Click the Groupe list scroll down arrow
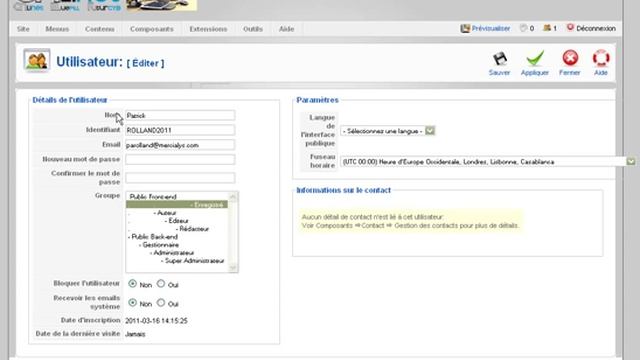Screen dimensions: 640x360 tap(233, 268)
